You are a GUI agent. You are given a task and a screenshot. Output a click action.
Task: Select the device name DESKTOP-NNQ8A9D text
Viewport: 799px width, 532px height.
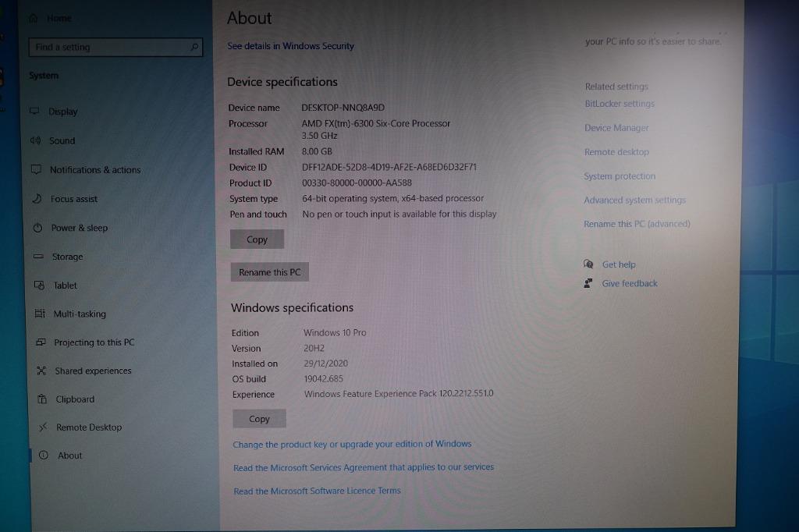(x=343, y=108)
